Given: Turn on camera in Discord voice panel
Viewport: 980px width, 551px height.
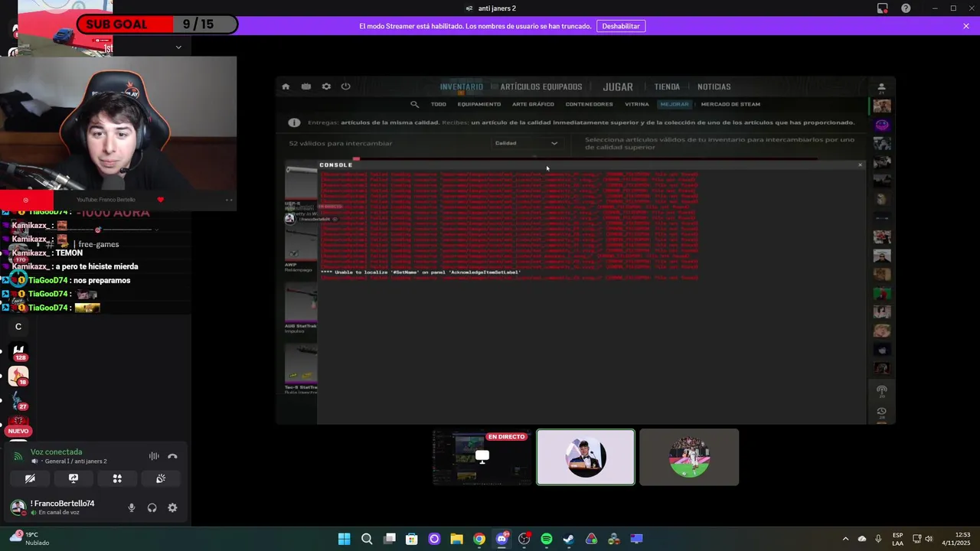Looking at the screenshot, I should point(30,478).
